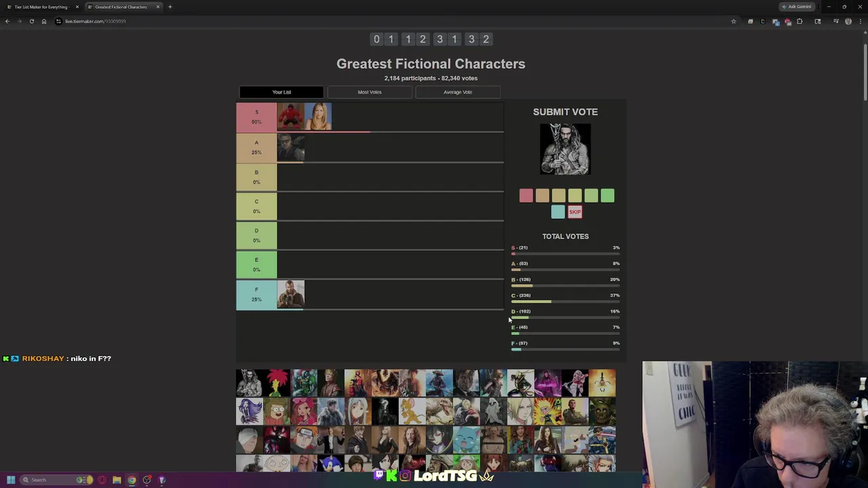
Task: Click the SUBMIT VOTE heading
Action: tap(566, 112)
